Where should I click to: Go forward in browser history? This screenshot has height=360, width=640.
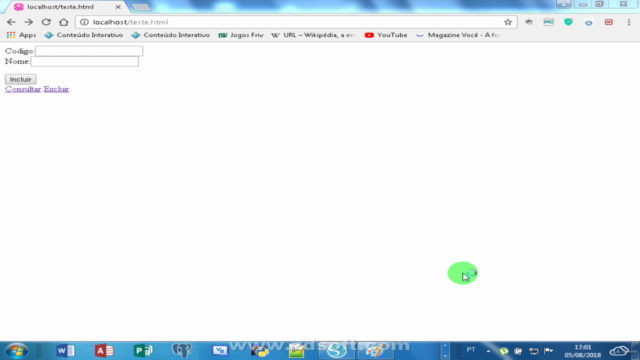pos(28,22)
